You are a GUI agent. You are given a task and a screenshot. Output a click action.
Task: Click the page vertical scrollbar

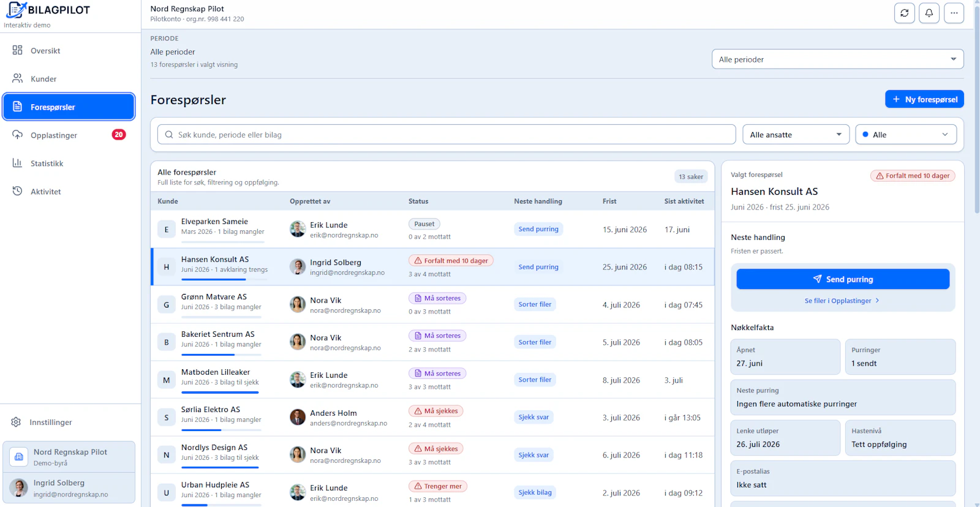(977, 110)
